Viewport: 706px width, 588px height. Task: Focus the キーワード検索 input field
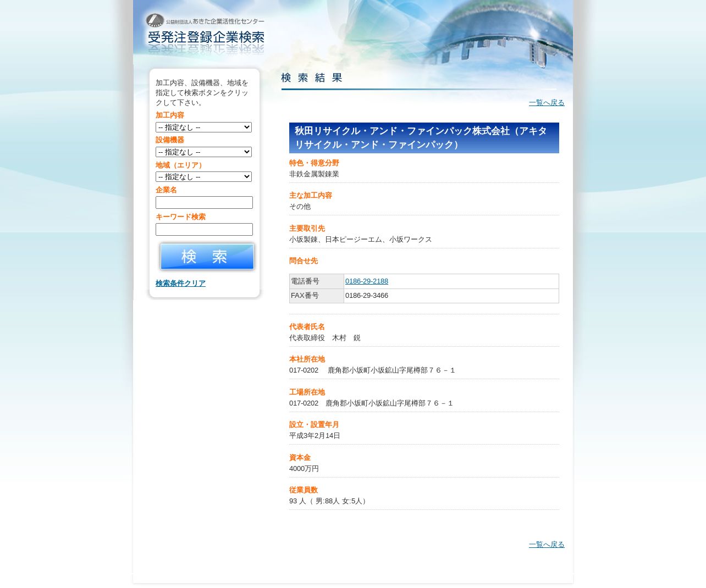tap(204, 229)
